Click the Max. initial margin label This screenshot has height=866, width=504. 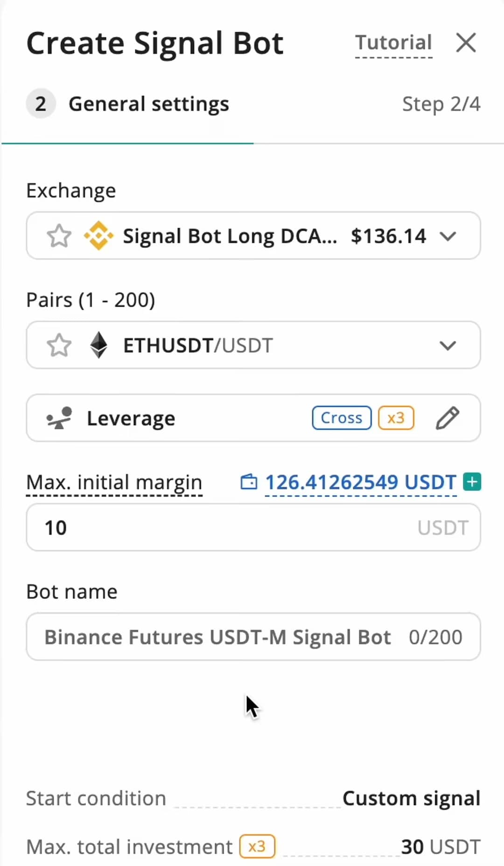coord(114,482)
